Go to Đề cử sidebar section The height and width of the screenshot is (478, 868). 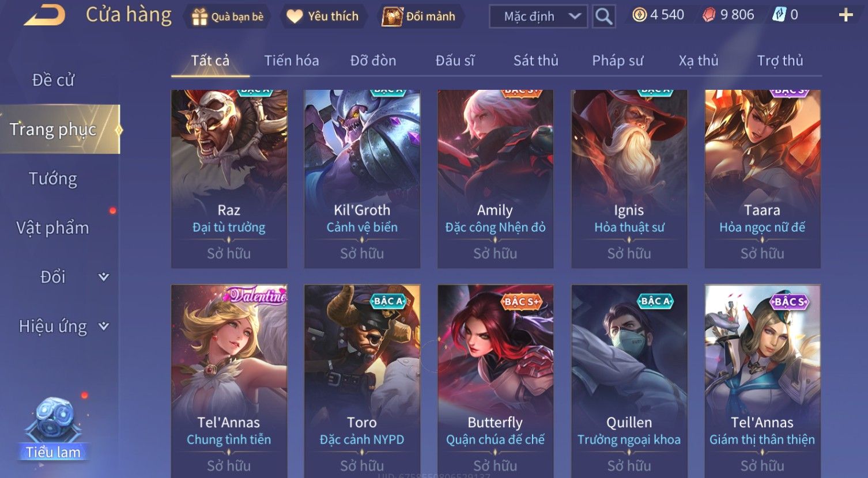pos(53,80)
